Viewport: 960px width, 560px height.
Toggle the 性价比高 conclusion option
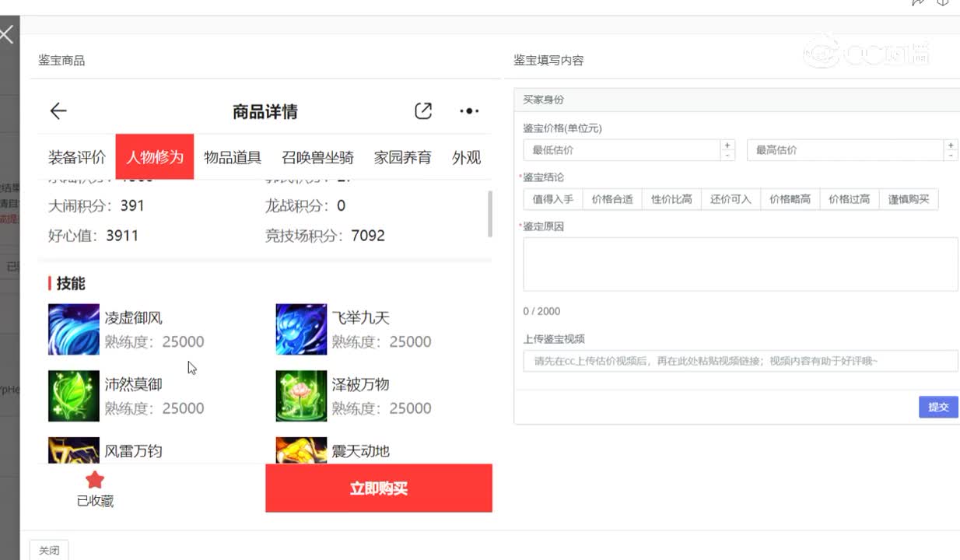(671, 198)
